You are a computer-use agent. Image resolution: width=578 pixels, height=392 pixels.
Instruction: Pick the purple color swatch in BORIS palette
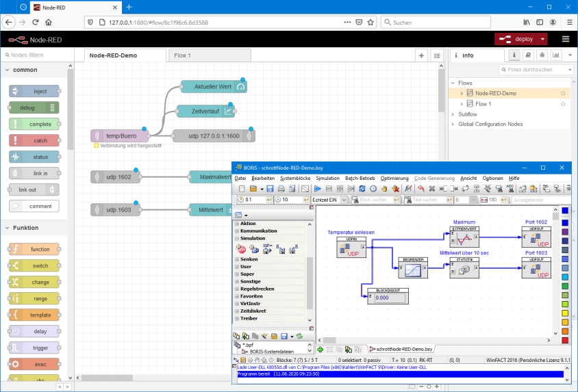click(565, 232)
